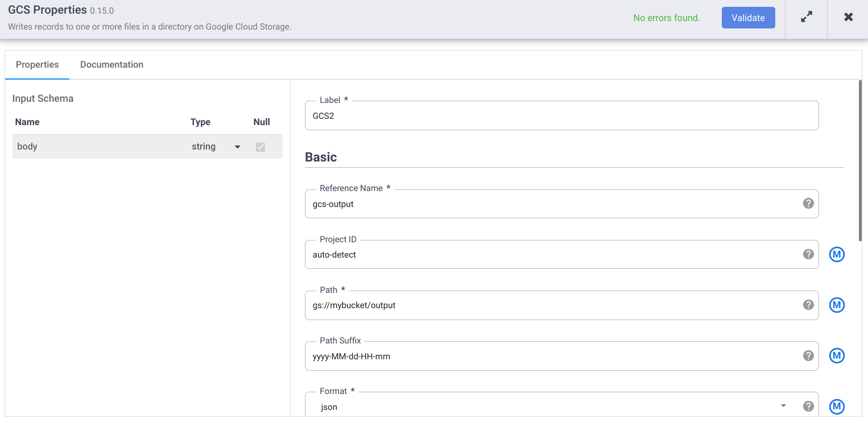
Task: Select the Properties tab
Action: [37, 65]
